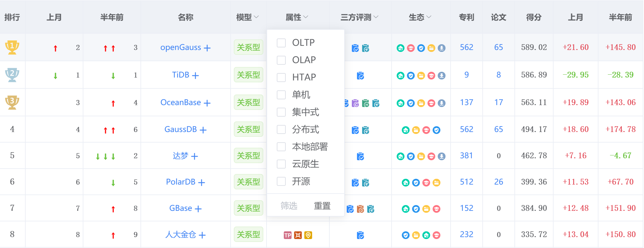Screen dimensions: 644x248
Task: Click the 关系型 tag in TiDB row
Action: pyautogui.click(x=249, y=75)
